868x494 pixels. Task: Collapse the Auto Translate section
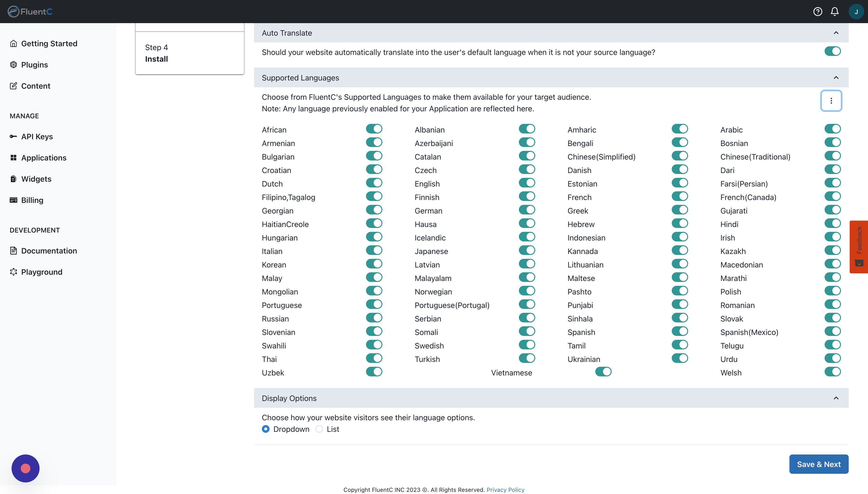click(x=836, y=33)
